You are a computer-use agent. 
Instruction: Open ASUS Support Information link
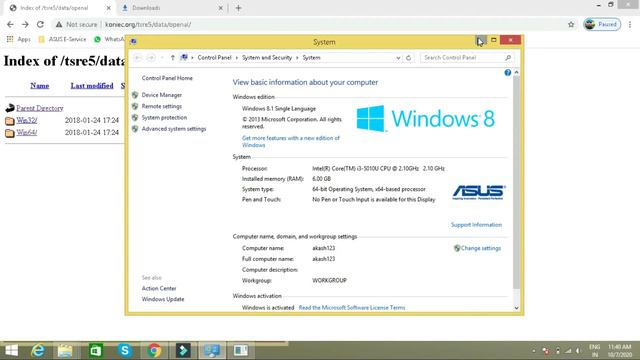click(x=476, y=225)
